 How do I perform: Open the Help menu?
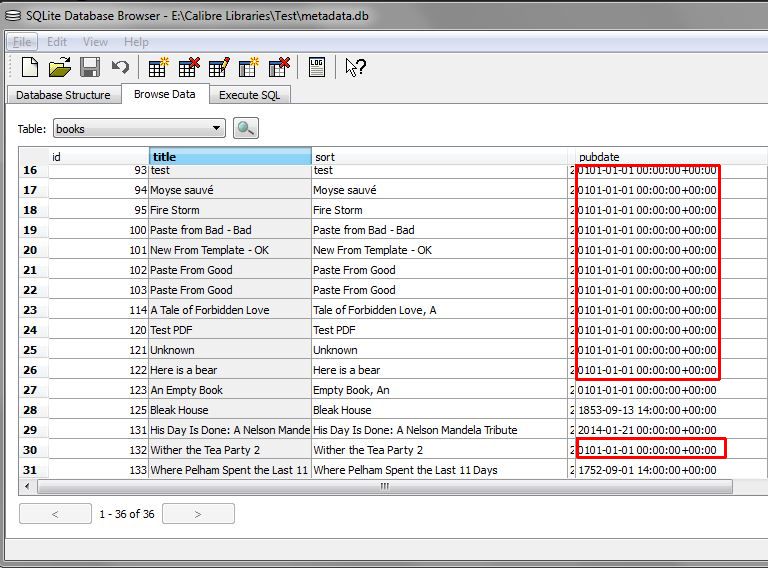[136, 42]
